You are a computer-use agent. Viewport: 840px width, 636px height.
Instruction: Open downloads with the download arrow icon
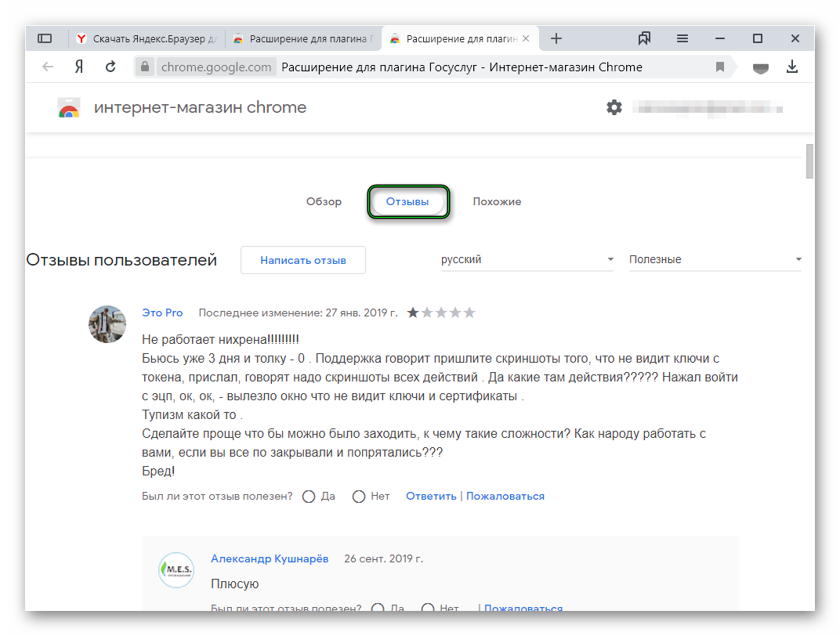pyautogui.click(x=792, y=67)
